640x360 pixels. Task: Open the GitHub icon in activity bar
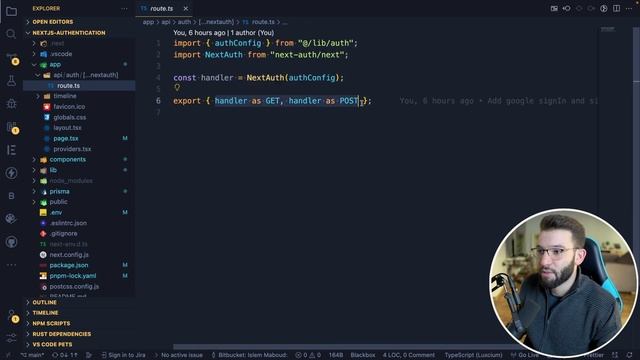coord(11,242)
